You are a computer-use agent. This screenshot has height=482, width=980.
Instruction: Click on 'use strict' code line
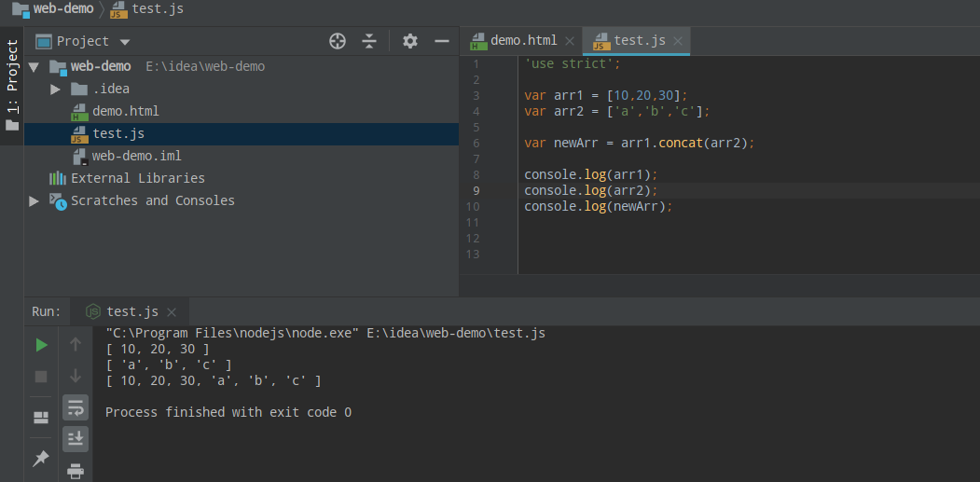[x=573, y=63]
